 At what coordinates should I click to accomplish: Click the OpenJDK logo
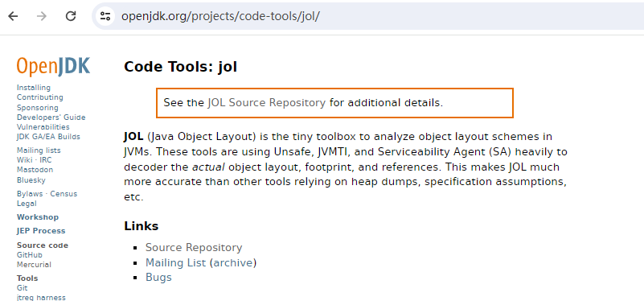click(x=53, y=67)
